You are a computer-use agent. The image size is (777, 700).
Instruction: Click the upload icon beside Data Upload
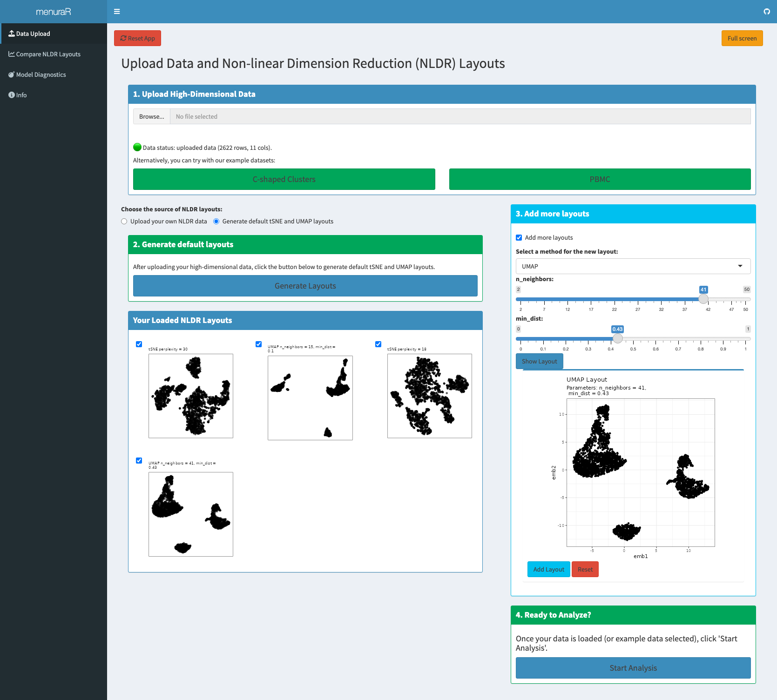(x=12, y=34)
